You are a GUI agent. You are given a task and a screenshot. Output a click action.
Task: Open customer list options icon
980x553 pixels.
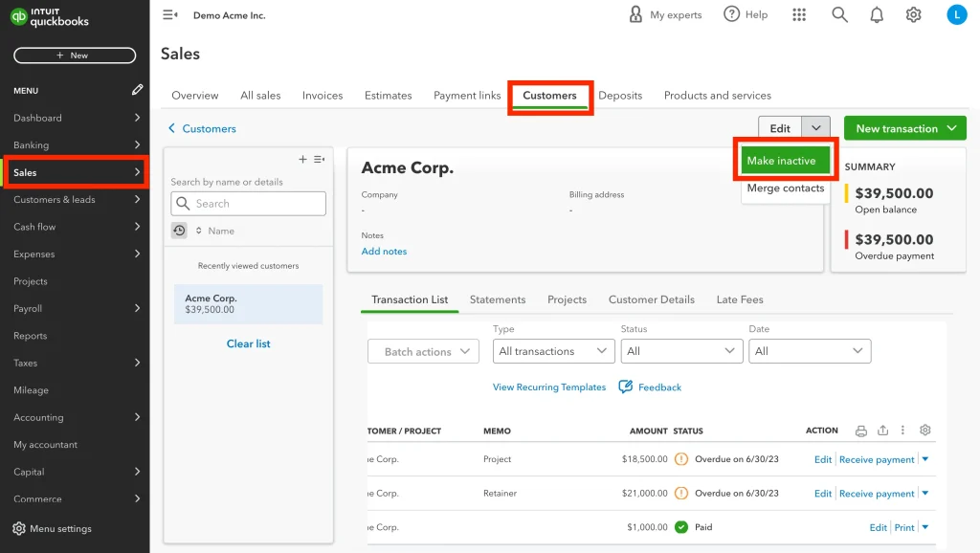click(x=320, y=160)
